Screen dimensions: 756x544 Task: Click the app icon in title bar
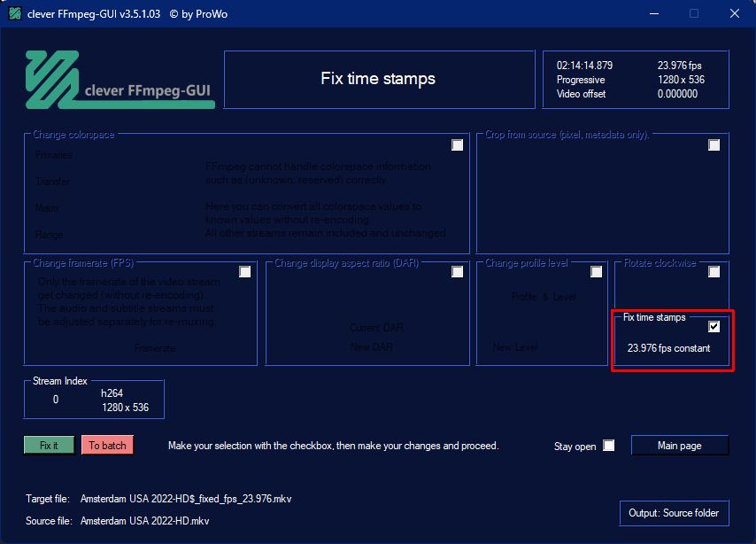click(x=15, y=13)
